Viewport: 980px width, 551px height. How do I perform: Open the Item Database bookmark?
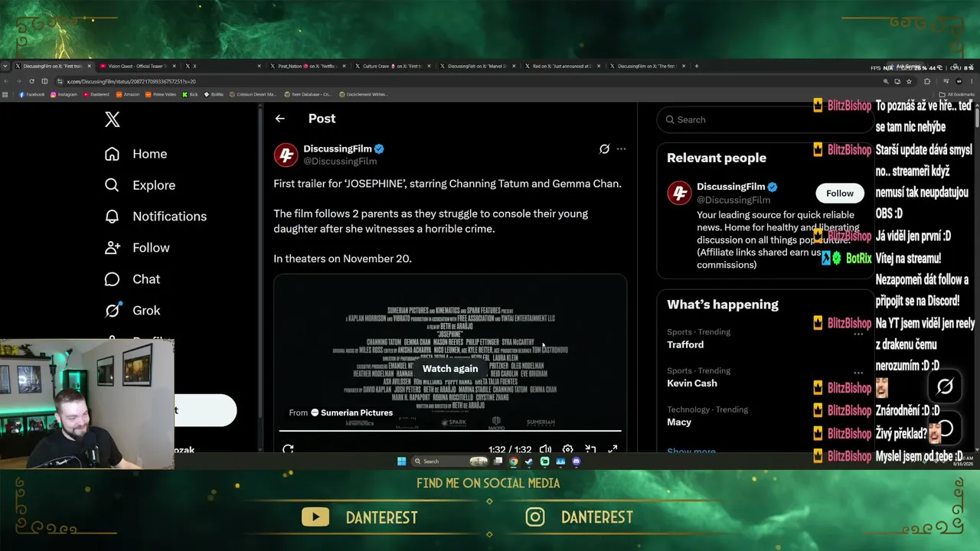tap(307, 94)
